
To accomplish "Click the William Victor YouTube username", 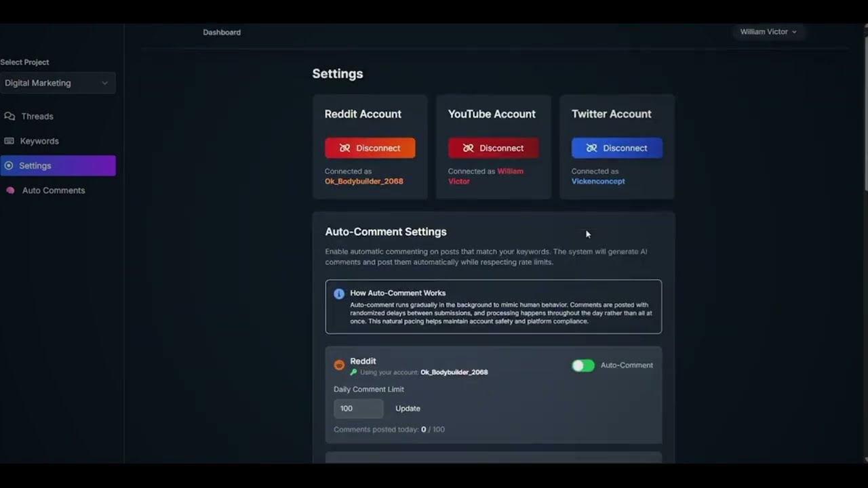I will 486,176.
